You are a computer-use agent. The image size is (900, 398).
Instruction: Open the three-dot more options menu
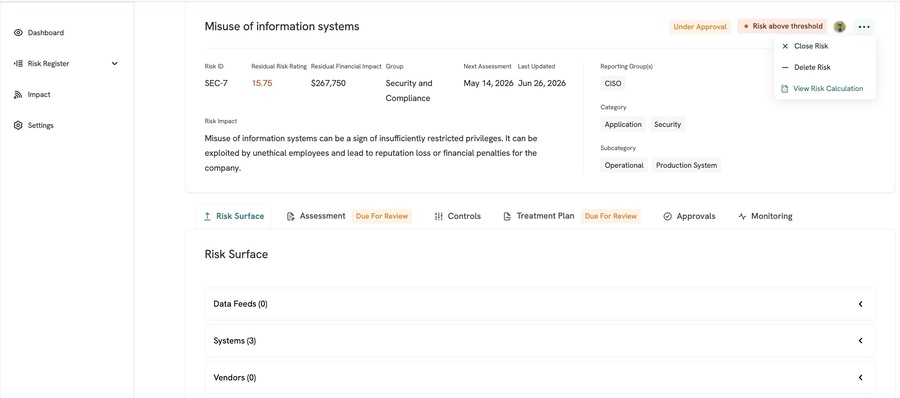click(864, 26)
